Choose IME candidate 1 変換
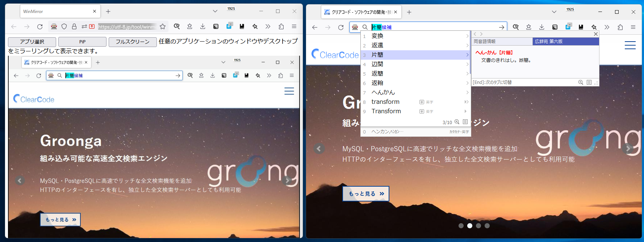The height and width of the screenshot is (242, 644). pos(415,36)
